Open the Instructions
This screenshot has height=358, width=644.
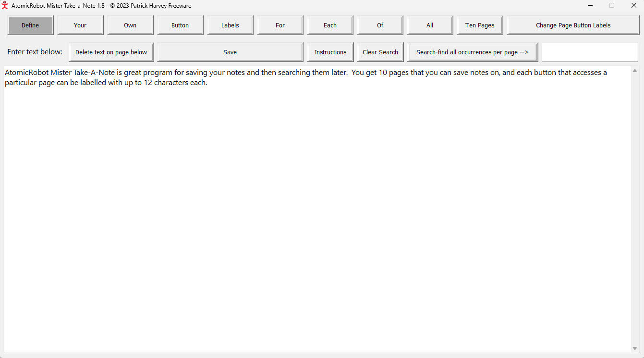tap(330, 52)
